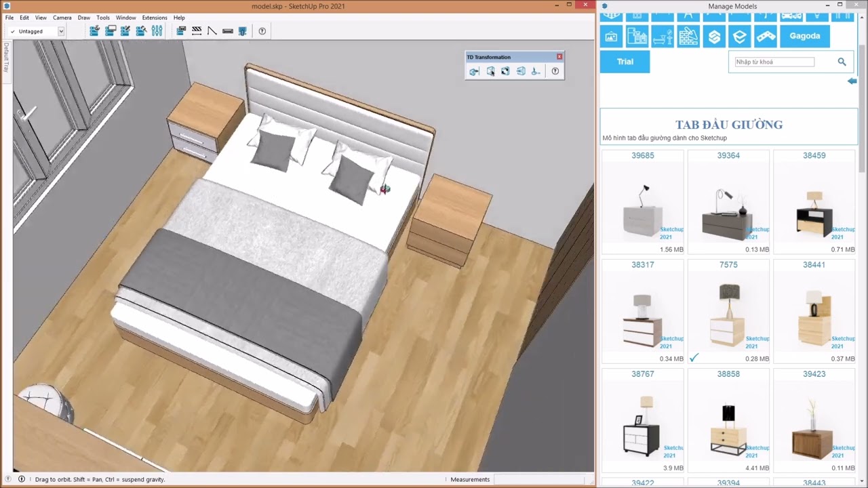Open the kitchen cabinets category

(637, 36)
